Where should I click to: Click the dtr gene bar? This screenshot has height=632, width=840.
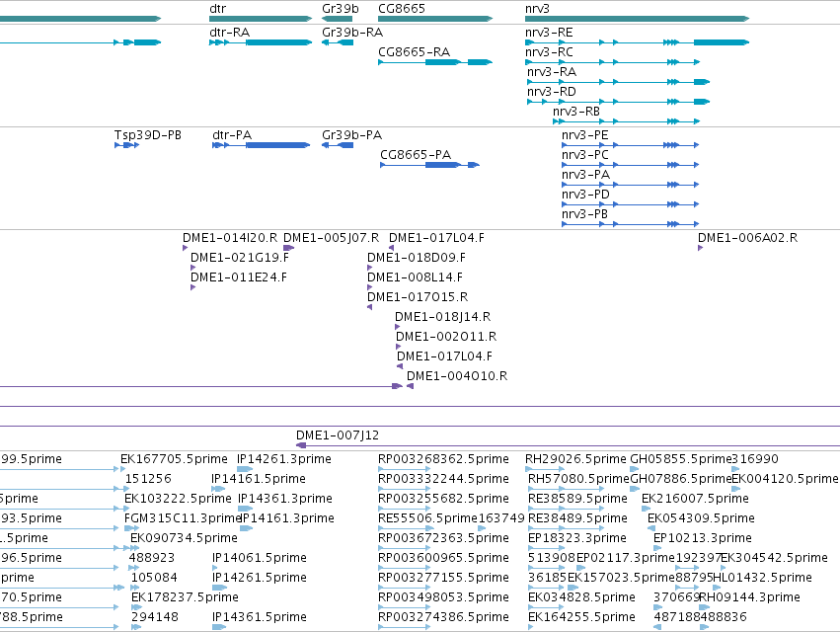pos(261,19)
